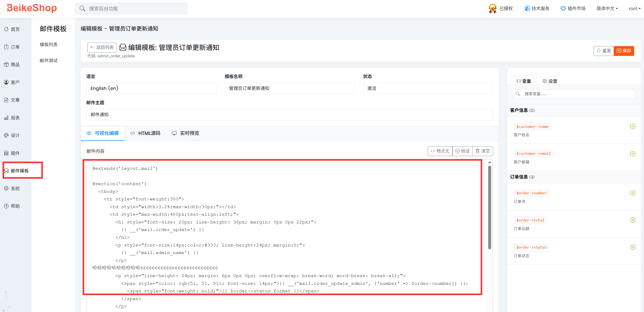Expand the root user menu
Image resolution: width=644 pixels, height=312 pixels.
coord(634,8)
